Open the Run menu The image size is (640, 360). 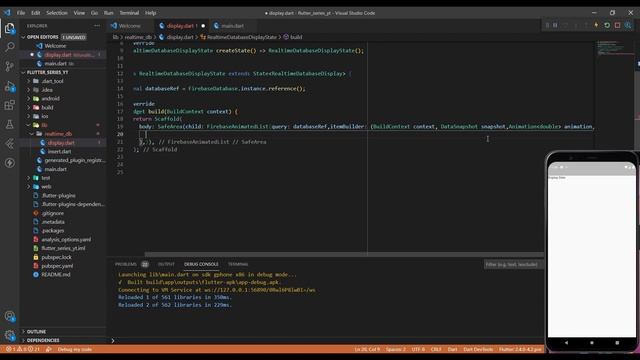click(x=109, y=13)
